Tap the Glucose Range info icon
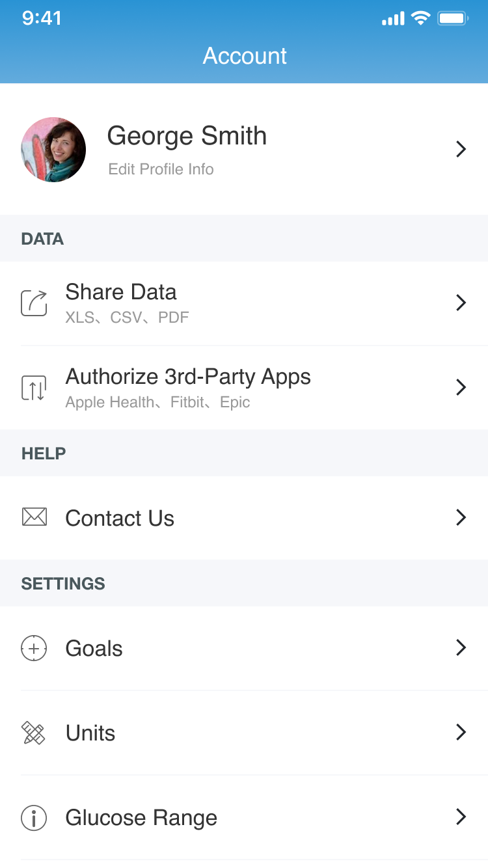This screenshot has height=868, width=488. pyautogui.click(x=34, y=817)
